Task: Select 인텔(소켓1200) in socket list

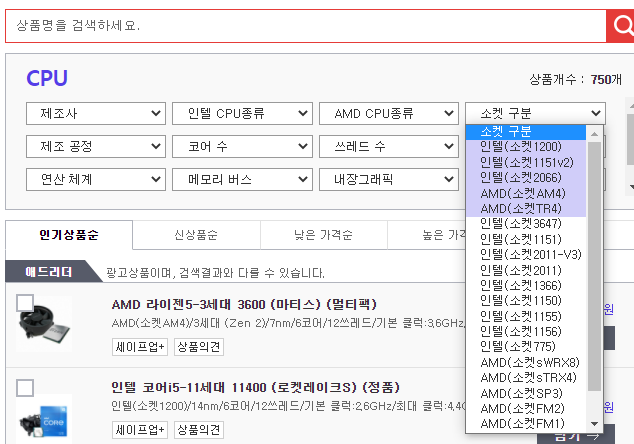Action: pyautogui.click(x=526, y=147)
